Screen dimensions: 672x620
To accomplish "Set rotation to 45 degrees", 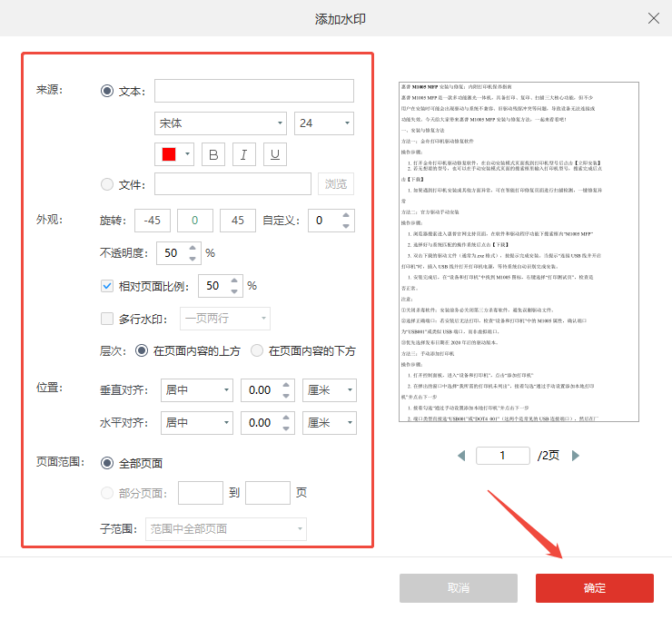I will pos(237,221).
